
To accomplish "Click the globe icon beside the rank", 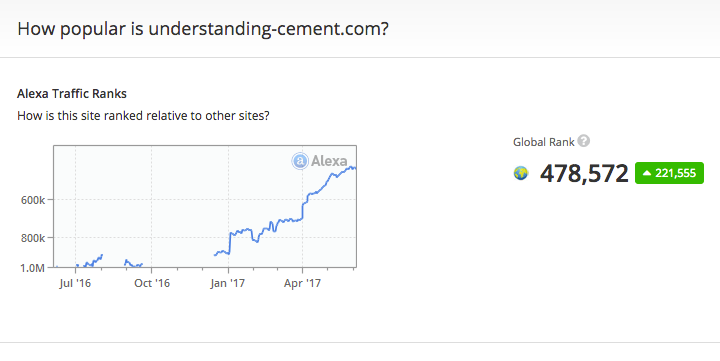I will [521, 174].
